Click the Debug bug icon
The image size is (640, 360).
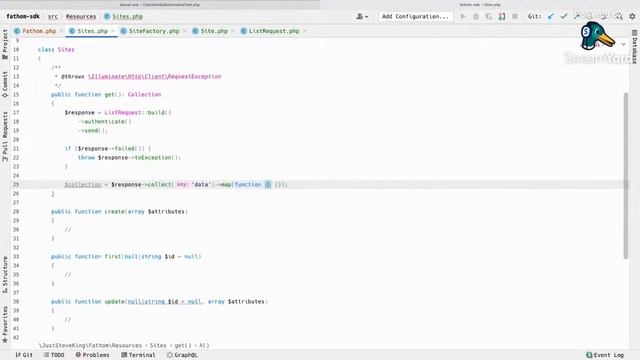(x=476, y=16)
